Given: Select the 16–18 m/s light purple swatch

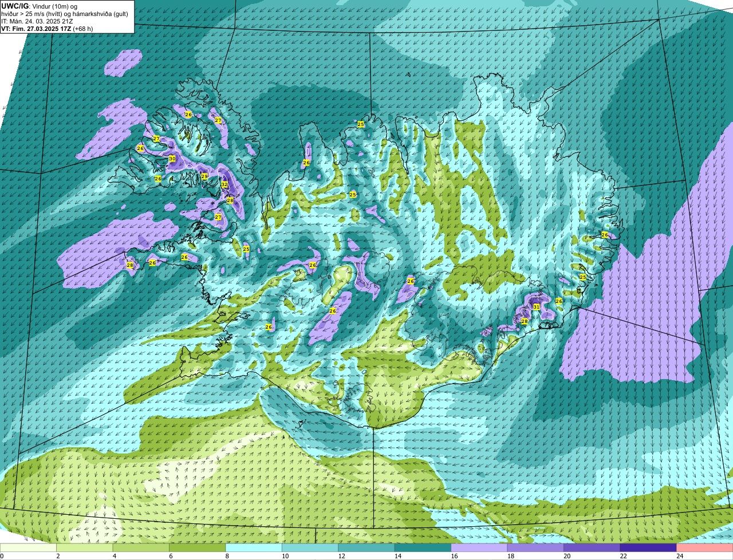Looking at the screenshot, I should pyautogui.click(x=479, y=548).
